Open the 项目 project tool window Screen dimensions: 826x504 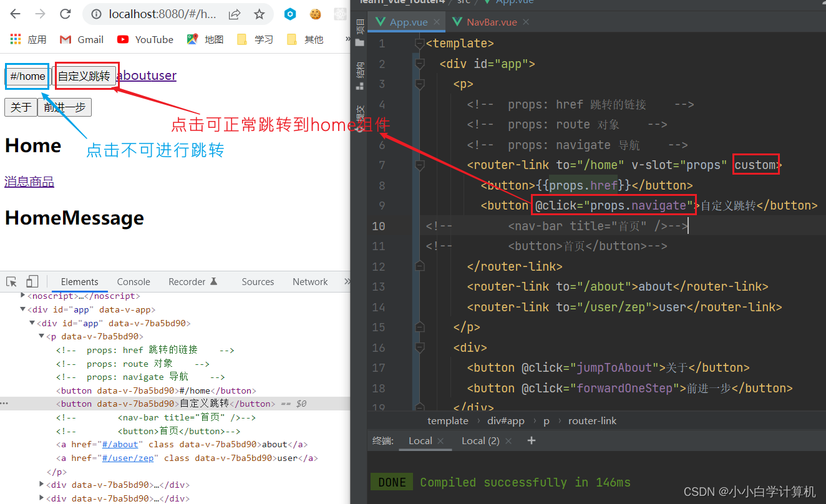pyautogui.click(x=359, y=31)
